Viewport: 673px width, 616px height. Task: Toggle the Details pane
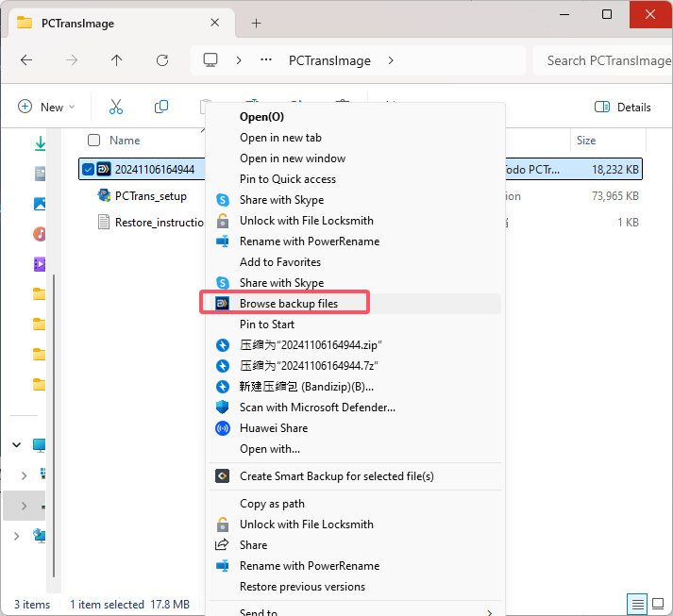coord(623,107)
